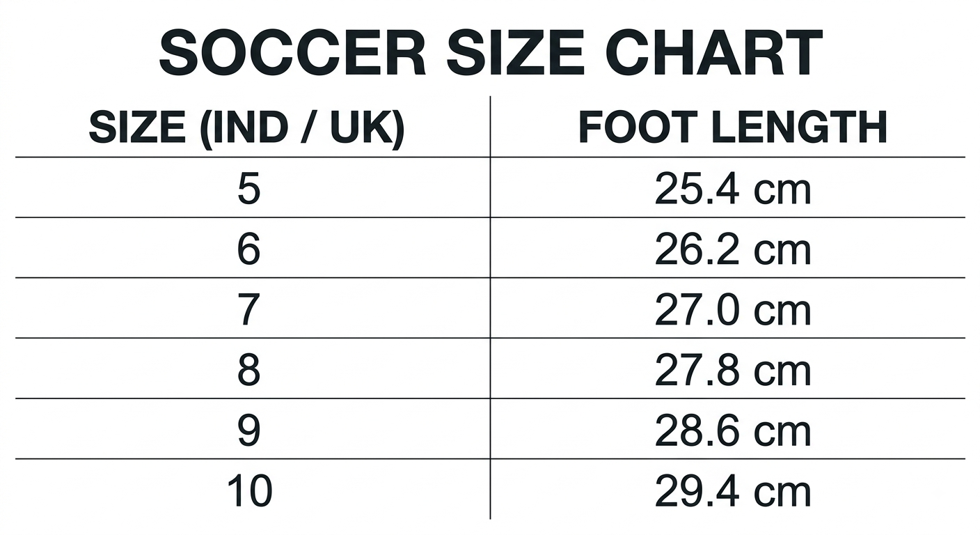980x535 pixels.
Task: Click size 5 in the size column
Action: click(248, 189)
